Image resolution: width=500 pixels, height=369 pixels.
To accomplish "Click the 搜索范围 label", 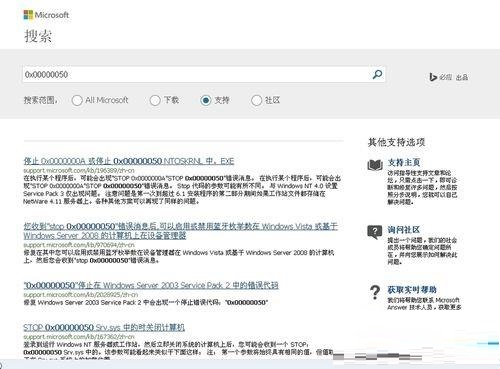I will click(x=40, y=100).
